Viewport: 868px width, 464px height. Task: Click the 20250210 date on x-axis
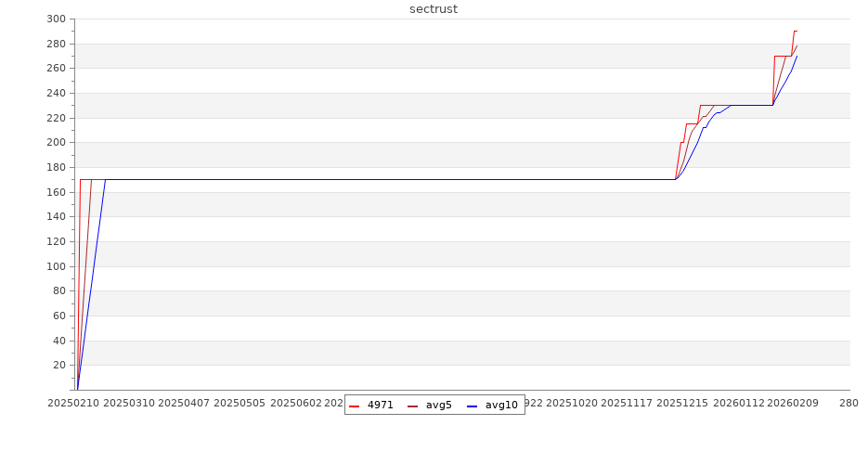point(72,404)
